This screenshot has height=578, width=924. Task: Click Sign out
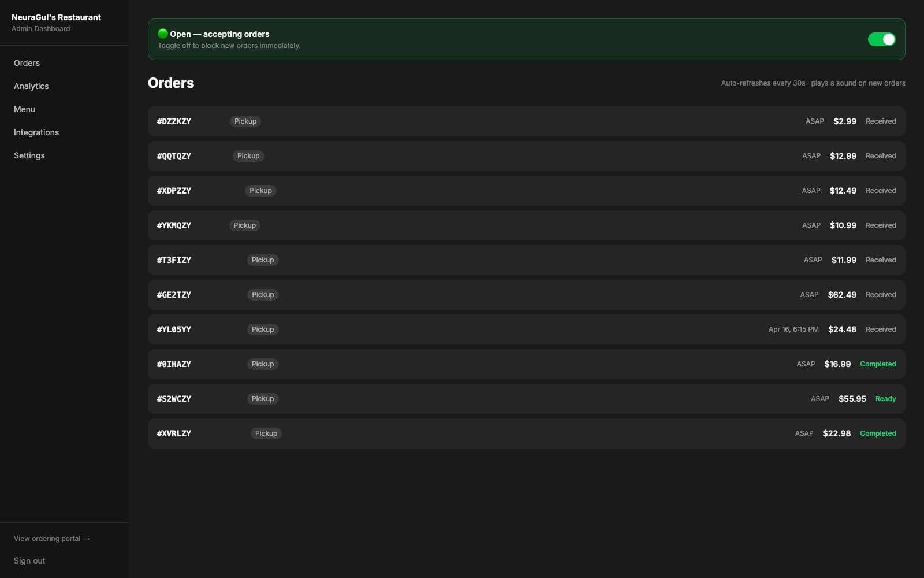click(x=29, y=561)
